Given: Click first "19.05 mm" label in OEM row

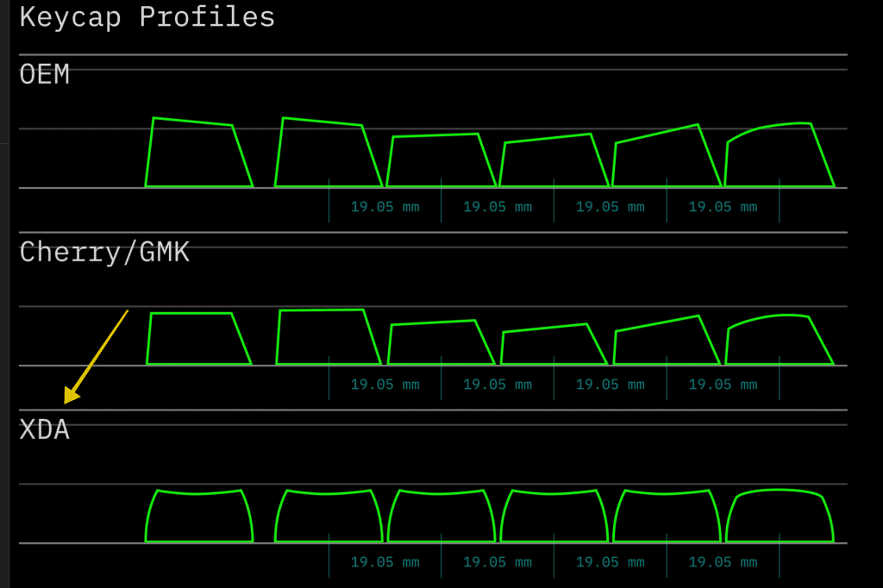Looking at the screenshot, I should [x=385, y=207].
